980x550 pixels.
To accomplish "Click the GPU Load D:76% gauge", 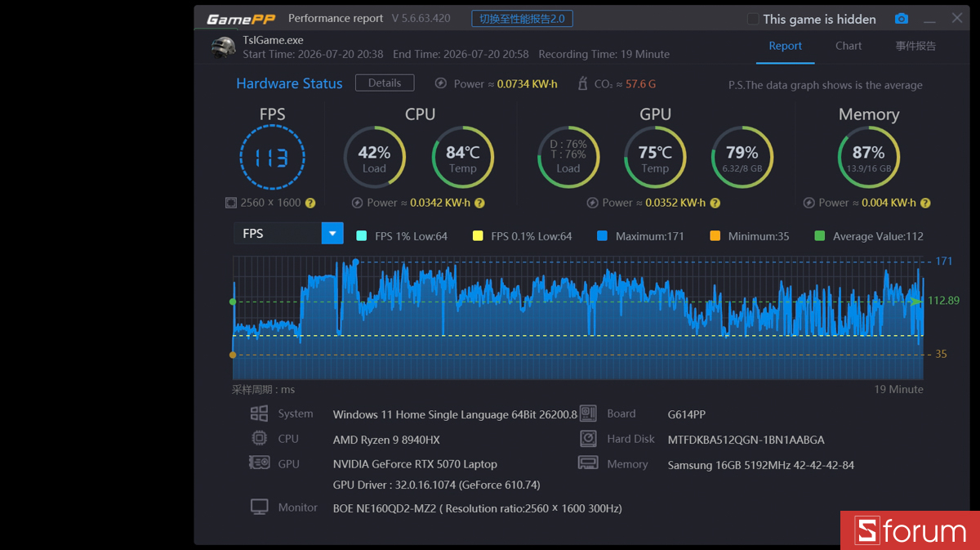I will [568, 157].
